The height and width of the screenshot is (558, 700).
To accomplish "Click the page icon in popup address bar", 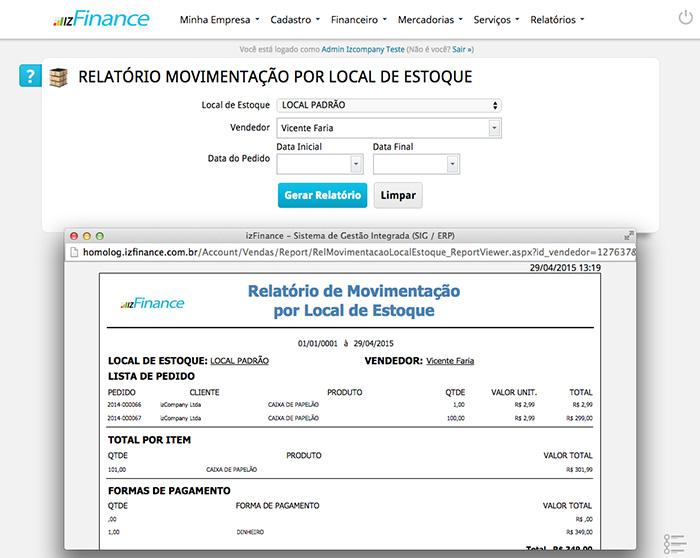I will 74,252.
